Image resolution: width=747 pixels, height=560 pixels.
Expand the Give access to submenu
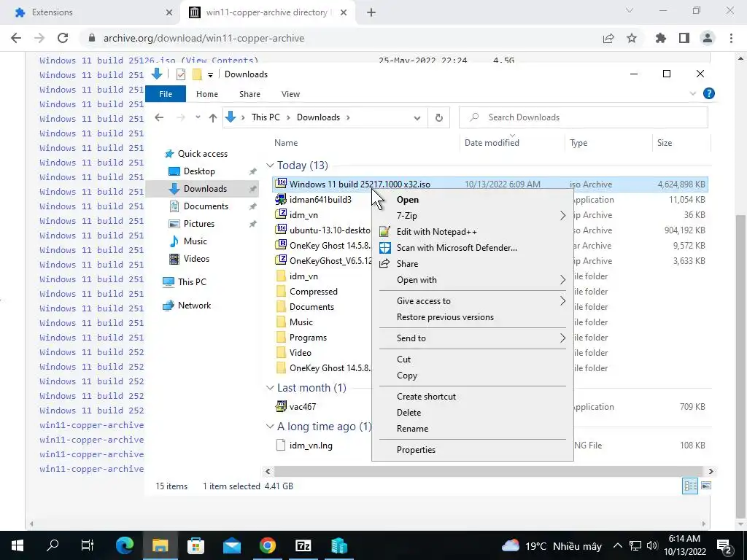[x=562, y=301]
